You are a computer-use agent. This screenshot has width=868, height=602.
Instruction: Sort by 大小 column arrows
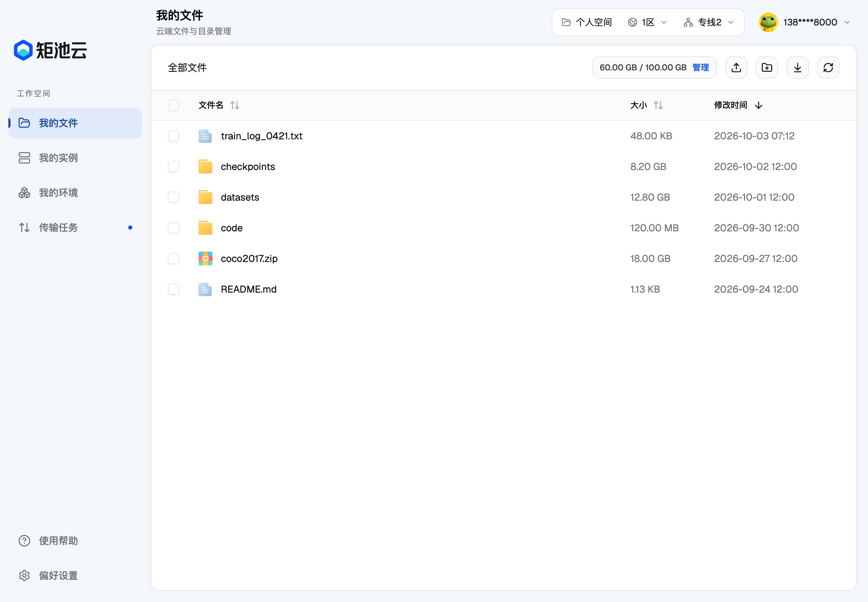(658, 105)
